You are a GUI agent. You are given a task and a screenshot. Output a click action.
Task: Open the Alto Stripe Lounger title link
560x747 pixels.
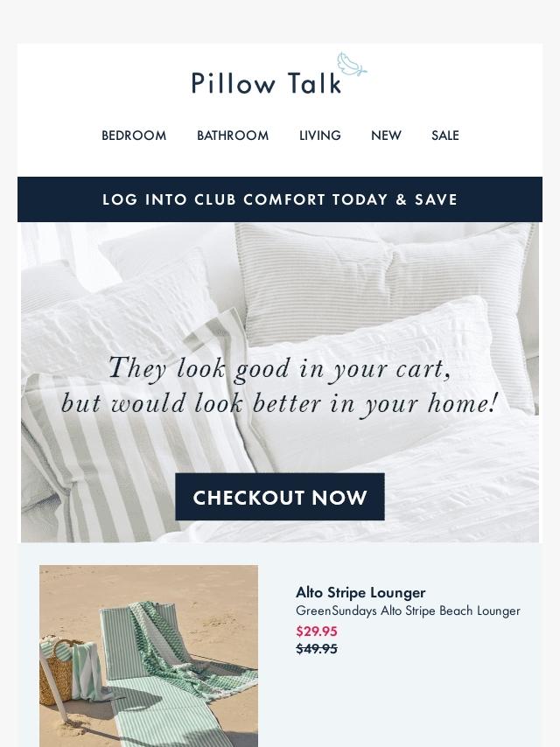coord(360,592)
